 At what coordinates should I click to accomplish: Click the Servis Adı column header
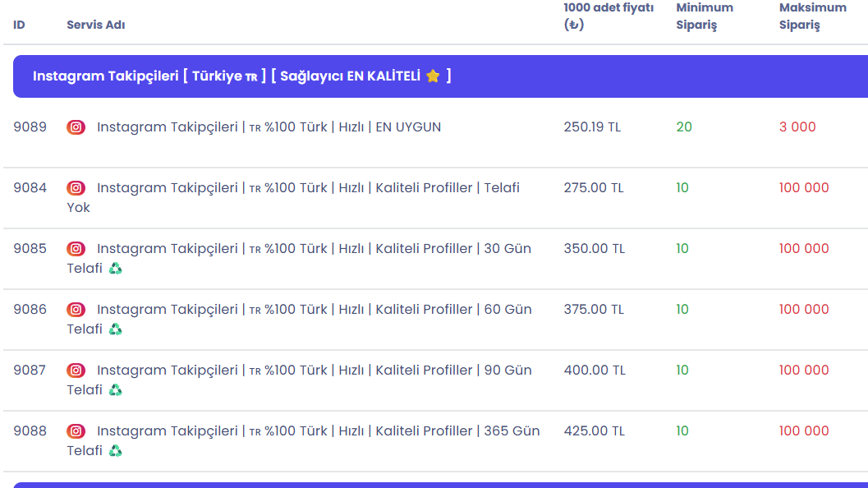[x=96, y=25]
